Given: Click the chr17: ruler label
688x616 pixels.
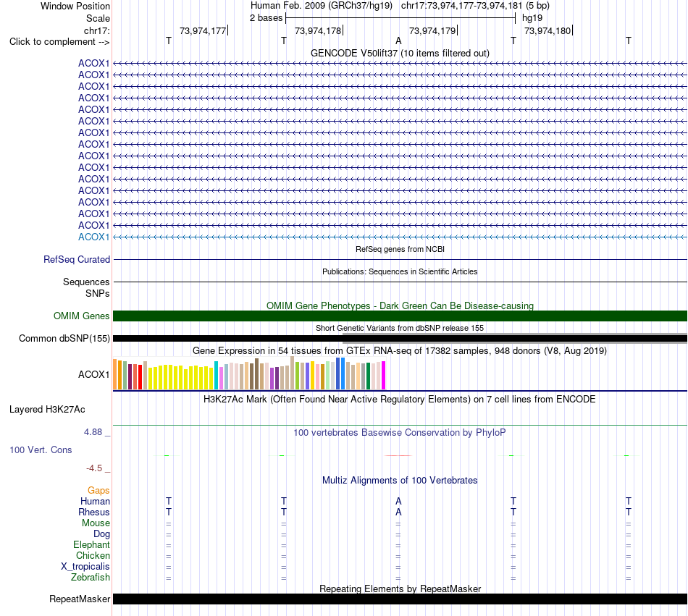Looking at the screenshot, I should tap(96, 30).
